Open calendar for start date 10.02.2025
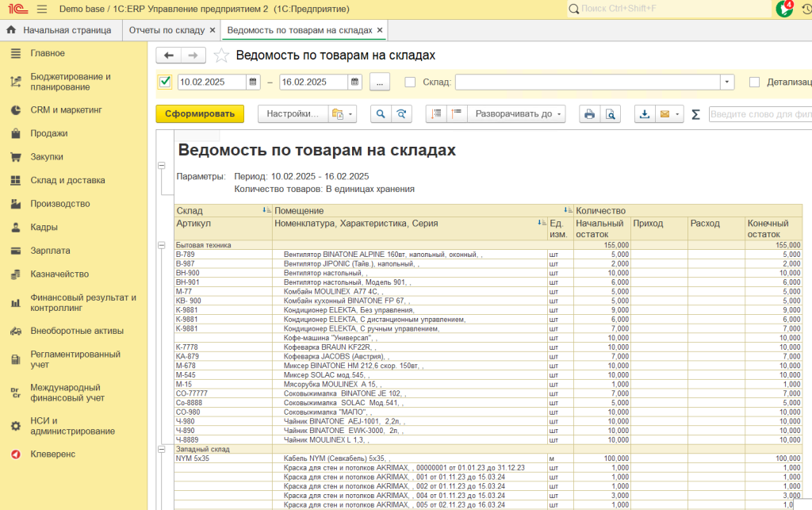 (x=253, y=82)
